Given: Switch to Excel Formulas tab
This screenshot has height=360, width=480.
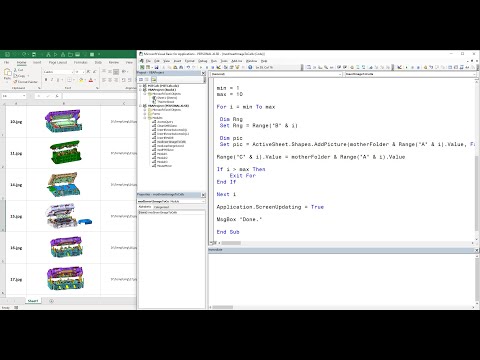Looking at the screenshot, I should 80,62.
